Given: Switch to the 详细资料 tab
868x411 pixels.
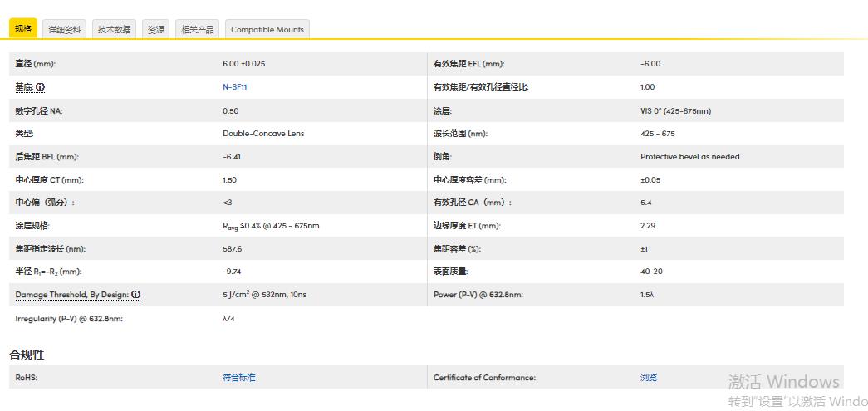Looking at the screenshot, I should [x=65, y=30].
